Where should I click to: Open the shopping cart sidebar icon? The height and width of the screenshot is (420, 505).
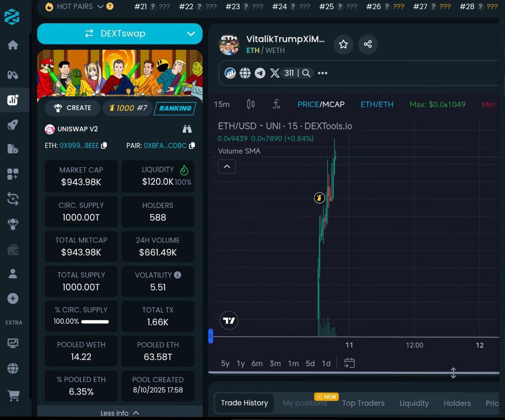[13, 395]
